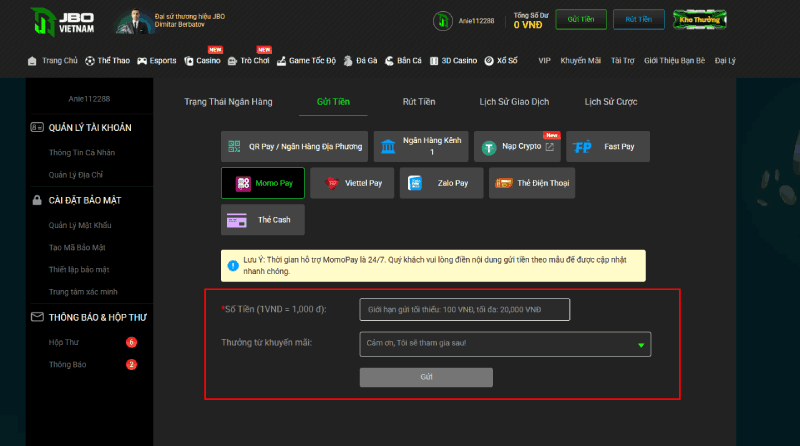The width and height of the screenshot is (800, 446).
Task: Switch to Trạng Thái Ngân Hàng tab
Action: coord(228,102)
